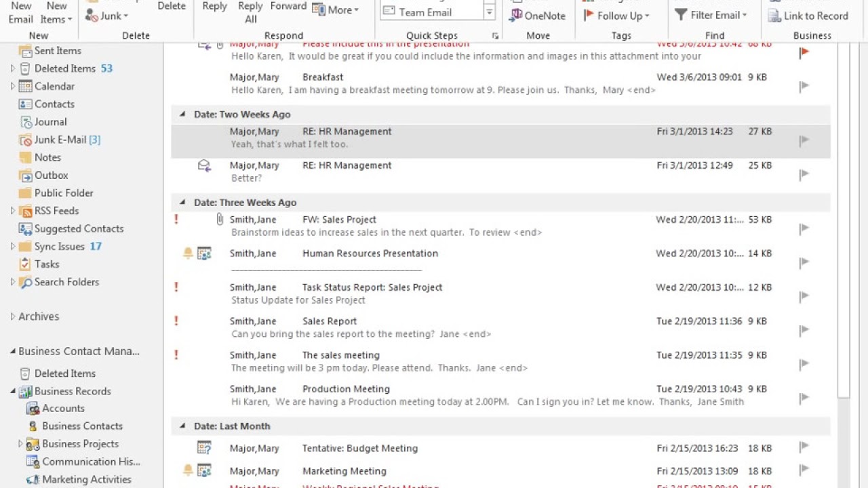Click meeting icon on Tentative: Budget Meeting

[204, 447]
